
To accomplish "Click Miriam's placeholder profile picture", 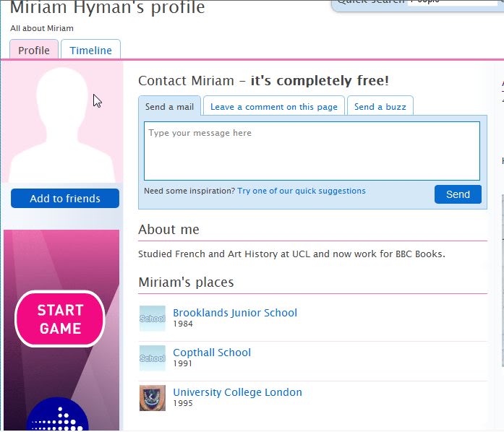I will point(62,122).
